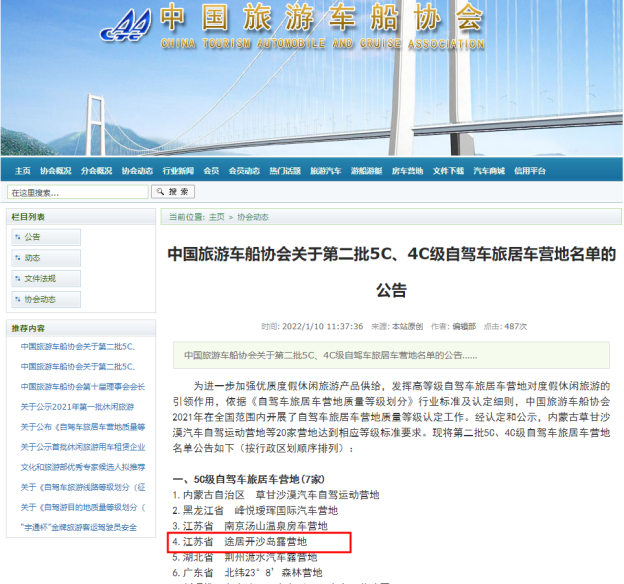The height and width of the screenshot is (584, 624).
Task: Open 文件法规 in the 栏目列表 sidebar
Action: 46,279
